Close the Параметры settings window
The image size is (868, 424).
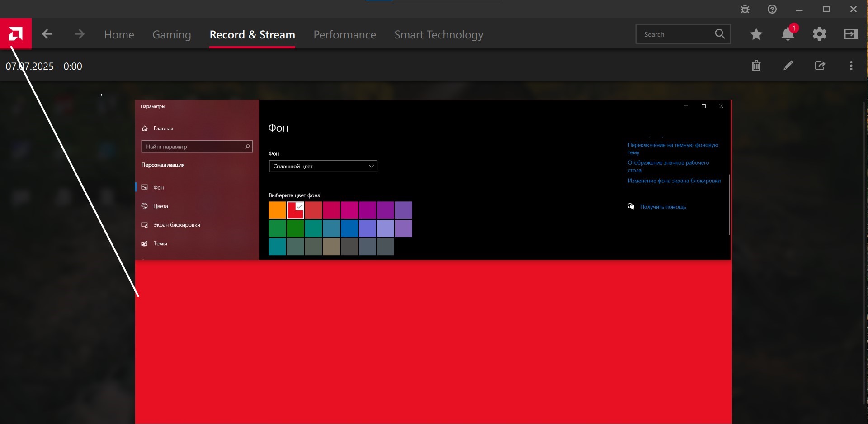721,106
